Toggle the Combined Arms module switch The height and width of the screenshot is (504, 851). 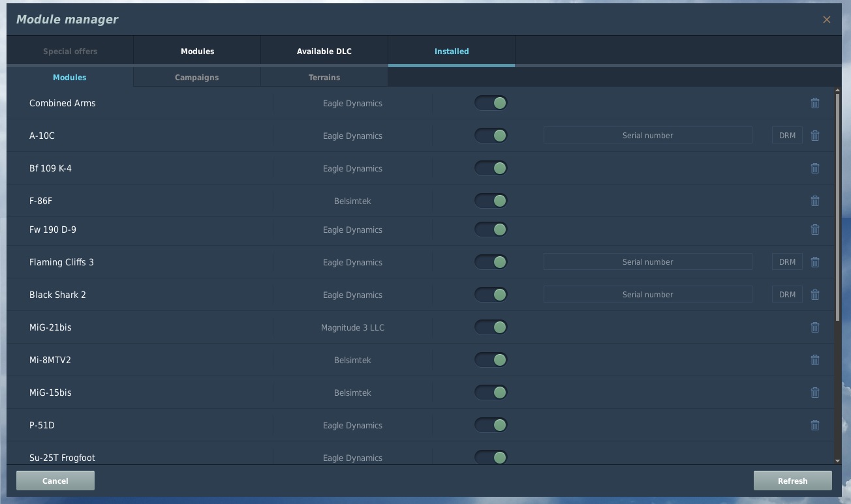(491, 103)
